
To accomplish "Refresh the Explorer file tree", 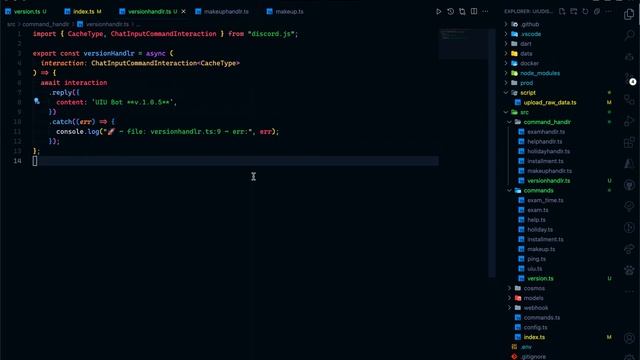I will click(x=585, y=11).
